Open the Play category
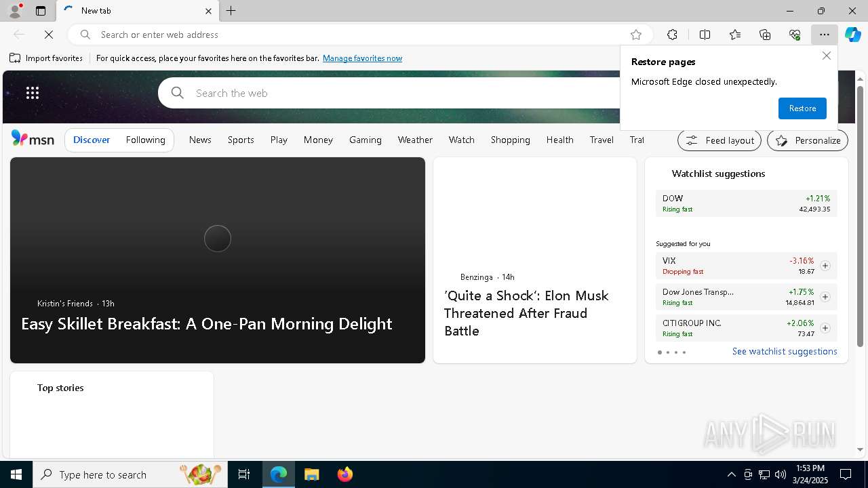Viewport: 868px width, 488px height. click(x=279, y=140)
